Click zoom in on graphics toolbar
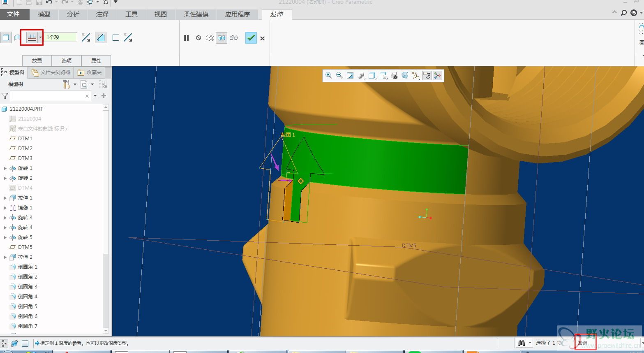Screen dimensions: 644x353 pos(328,75)
